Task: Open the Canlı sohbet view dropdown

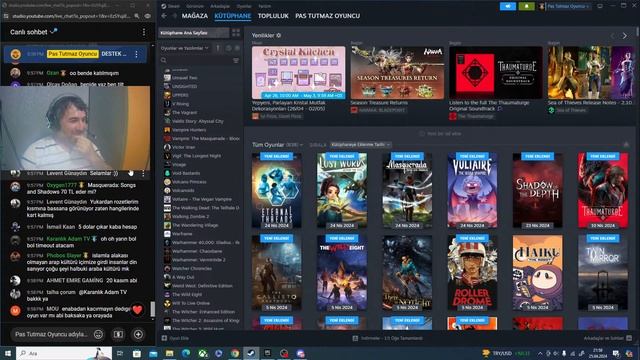Action: click(33, 32)
